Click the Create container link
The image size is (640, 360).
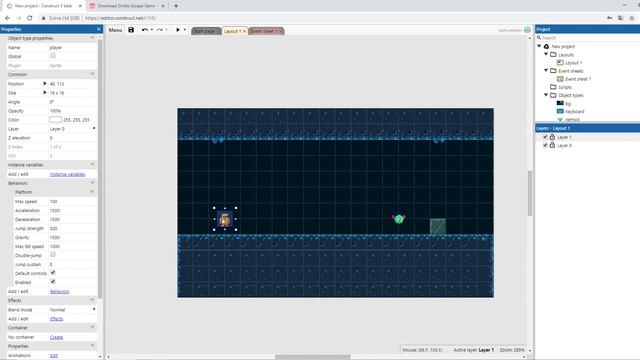point(56,337)
